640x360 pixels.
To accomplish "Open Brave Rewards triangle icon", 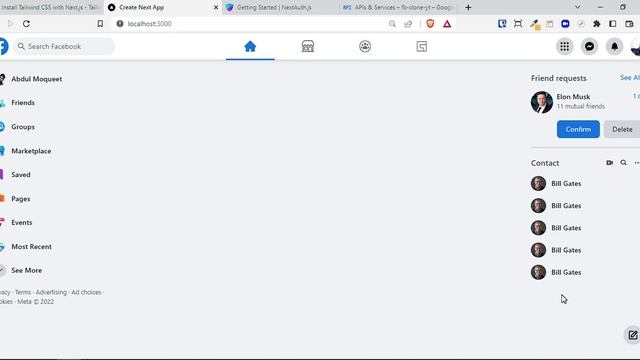I will [x=447, y=24].
